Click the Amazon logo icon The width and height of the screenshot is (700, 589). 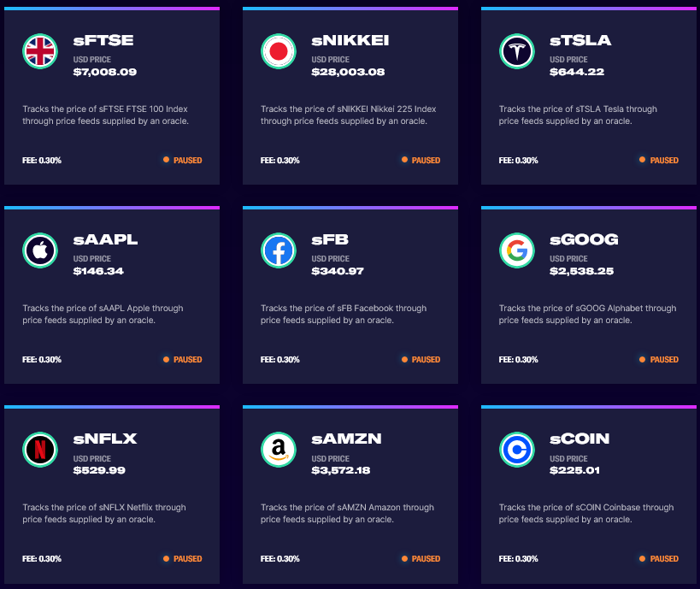pos(279,450)
